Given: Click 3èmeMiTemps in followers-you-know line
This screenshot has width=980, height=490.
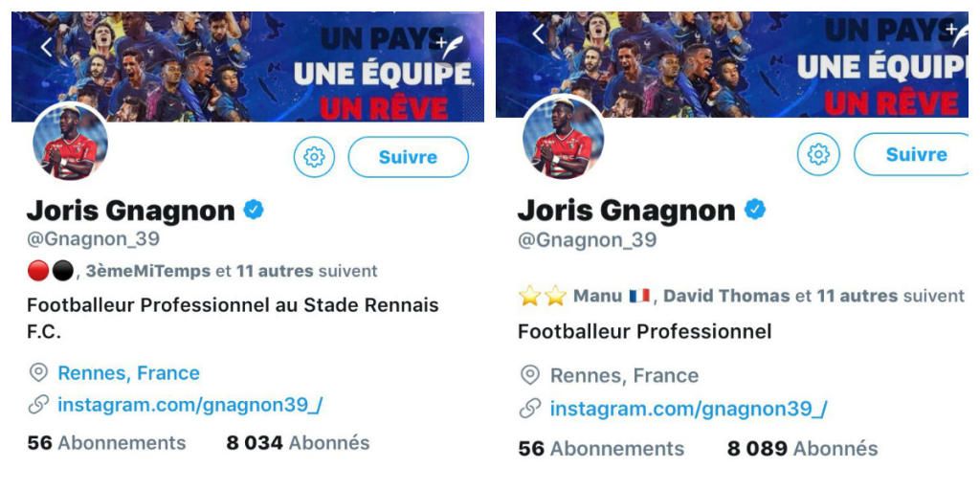Looking at the screenshot, I should [x=147, y=271].
